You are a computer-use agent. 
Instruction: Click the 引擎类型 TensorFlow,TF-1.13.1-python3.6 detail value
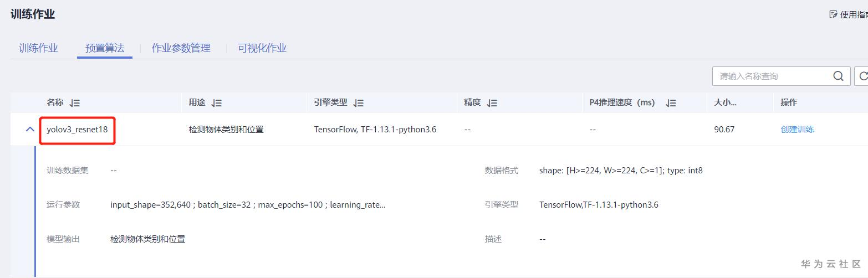[x=599, y=205]
